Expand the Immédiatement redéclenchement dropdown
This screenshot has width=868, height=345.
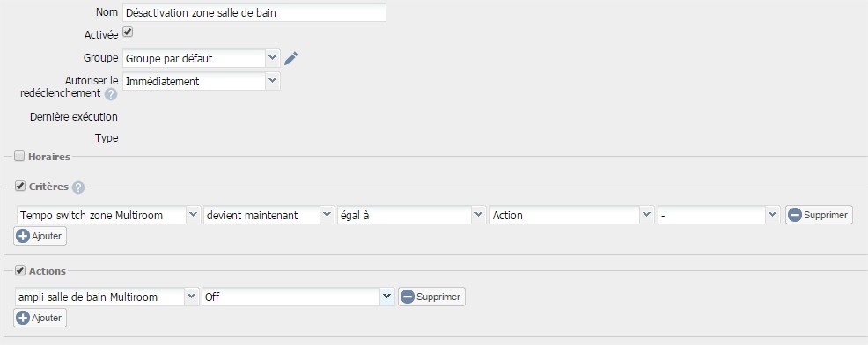(201, 81)
